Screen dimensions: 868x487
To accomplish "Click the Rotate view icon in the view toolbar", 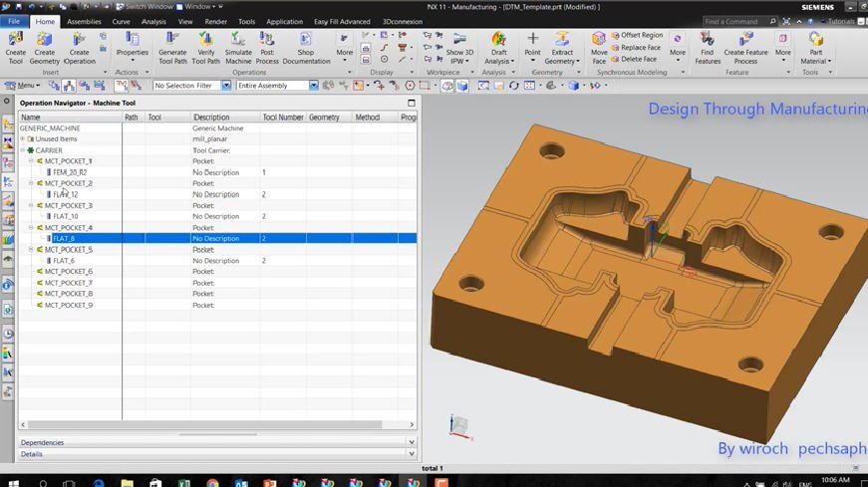I will tap(513, 86).
